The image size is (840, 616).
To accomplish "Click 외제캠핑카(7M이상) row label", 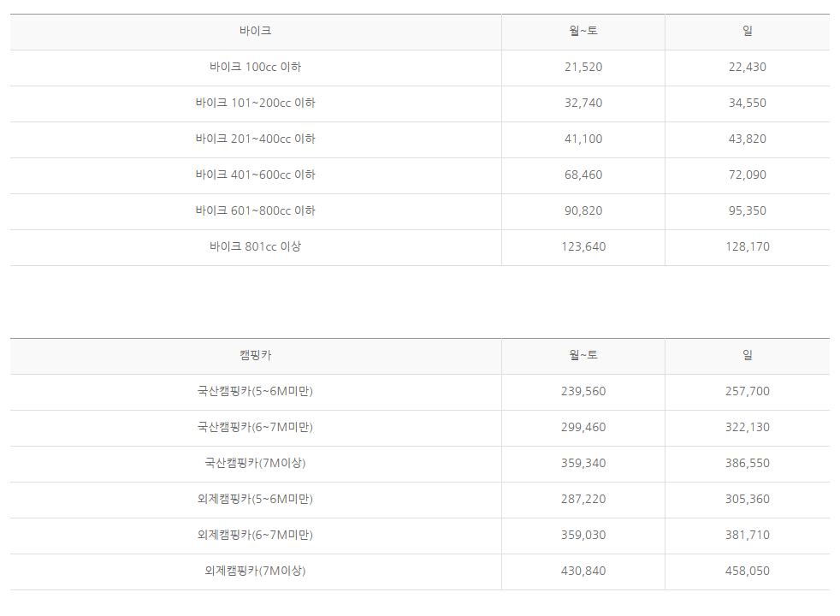I will point(256,571).
